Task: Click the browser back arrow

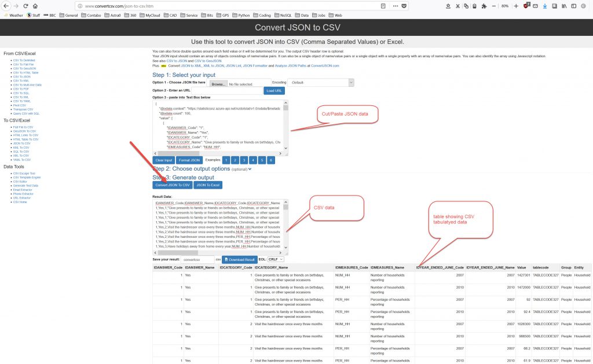Action: 6,6
